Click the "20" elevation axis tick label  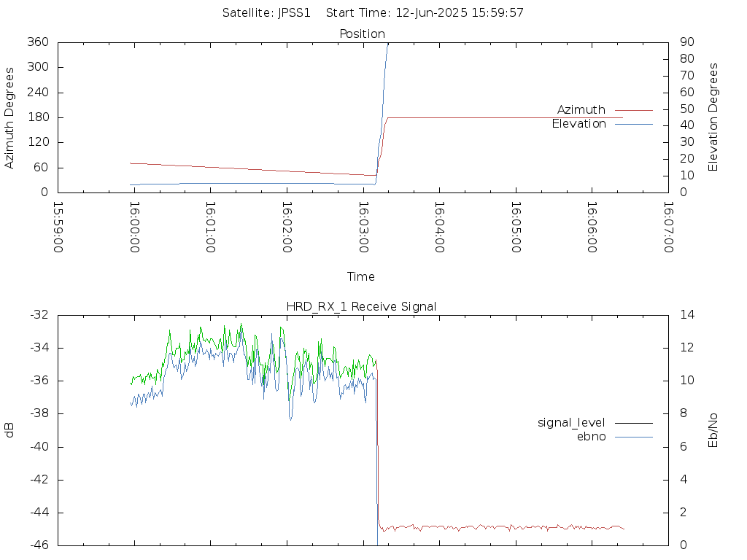pos(687,159)
